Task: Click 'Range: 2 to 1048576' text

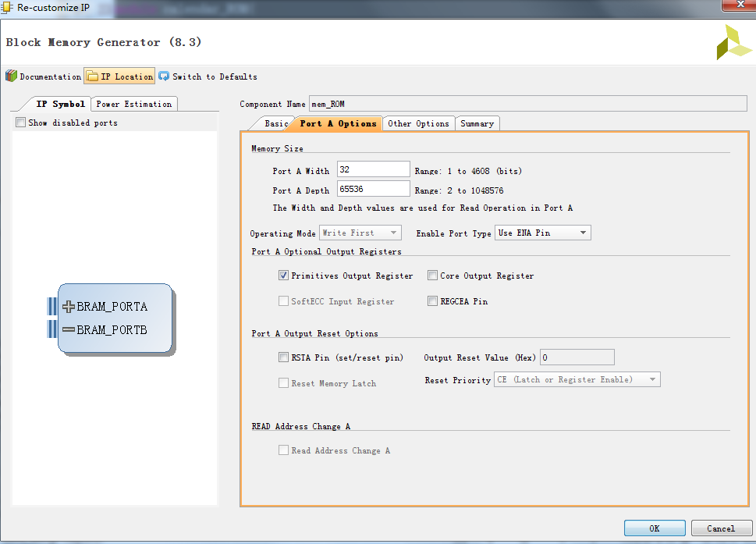Action: (459, 190)
